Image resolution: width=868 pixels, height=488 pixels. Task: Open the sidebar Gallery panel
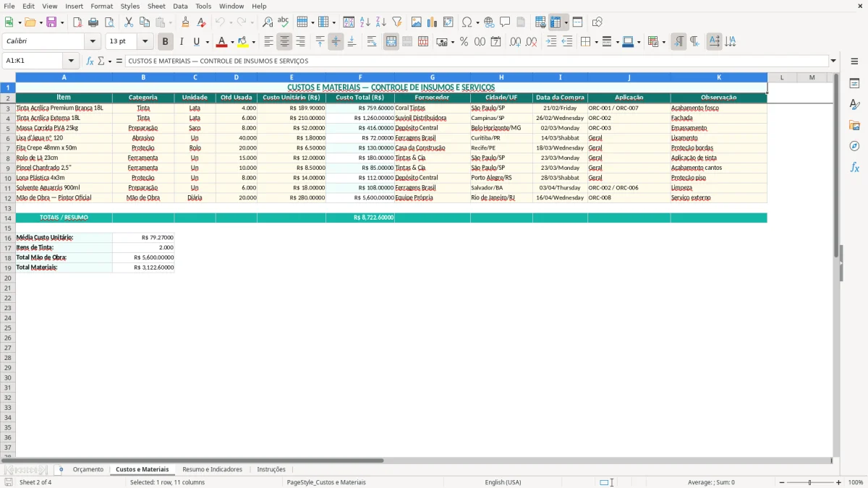point(854,125)
